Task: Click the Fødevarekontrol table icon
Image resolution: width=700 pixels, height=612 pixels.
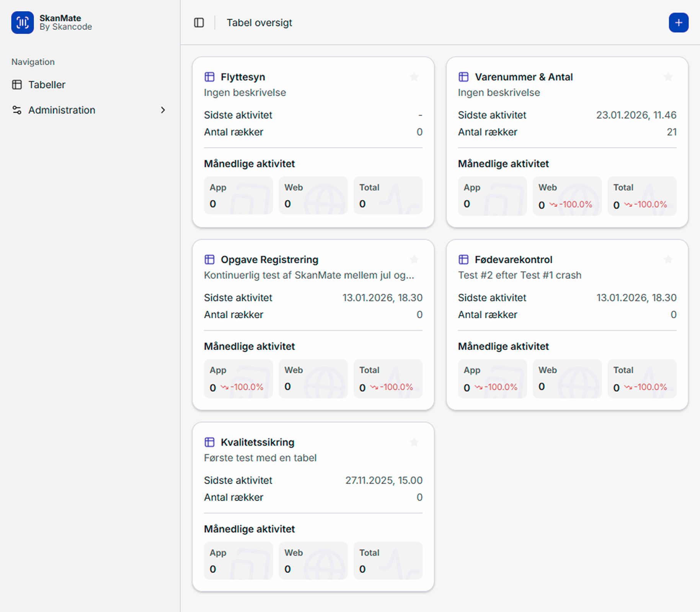Action: click(463, 260)
